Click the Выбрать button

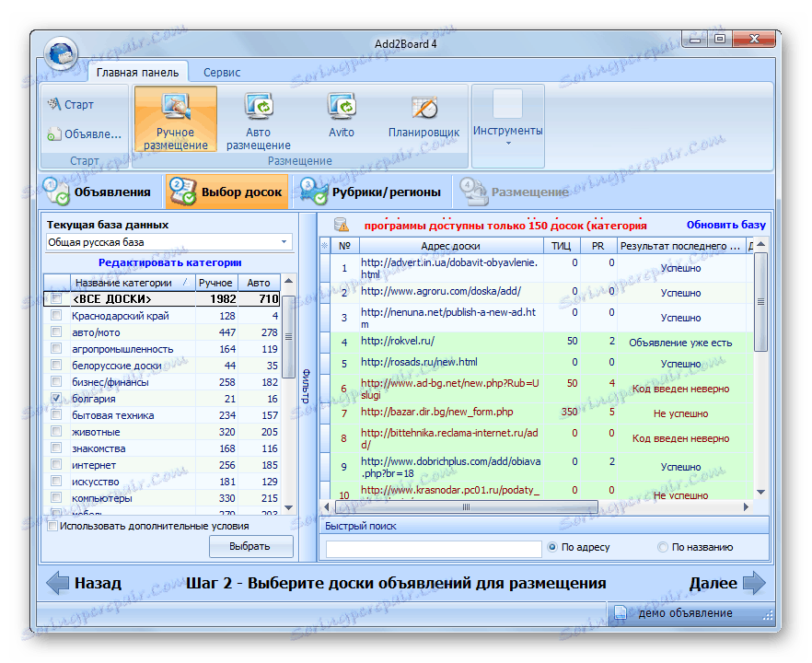tap(250, 546)
